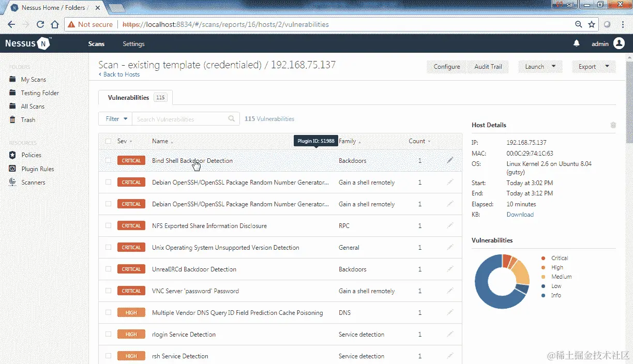Reload the page with refresh icon

tap(40, 24)
